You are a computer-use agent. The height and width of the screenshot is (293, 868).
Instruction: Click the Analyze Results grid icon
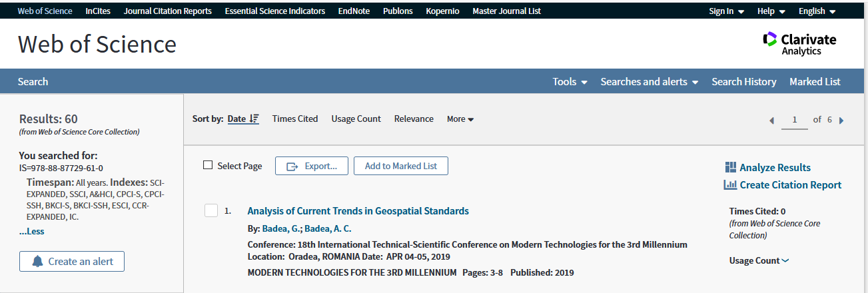pos(730,167)
